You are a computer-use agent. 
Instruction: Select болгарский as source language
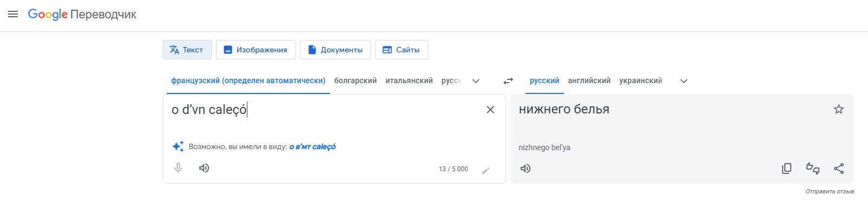coord(355,80)
